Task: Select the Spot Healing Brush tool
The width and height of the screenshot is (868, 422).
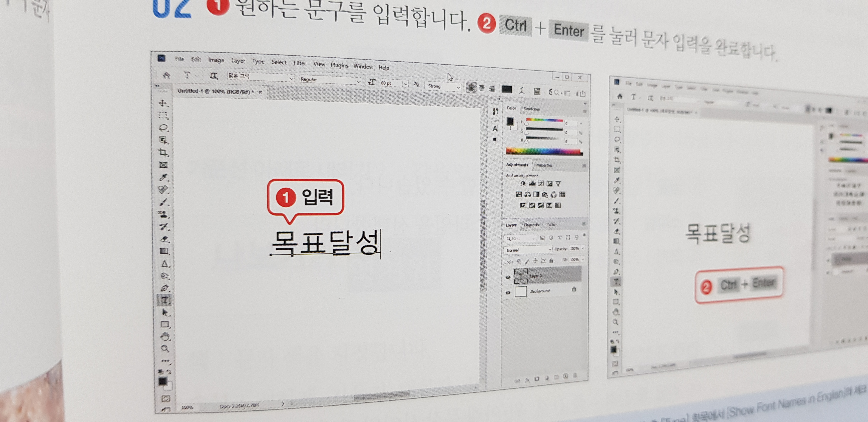Action: [163, 190]
